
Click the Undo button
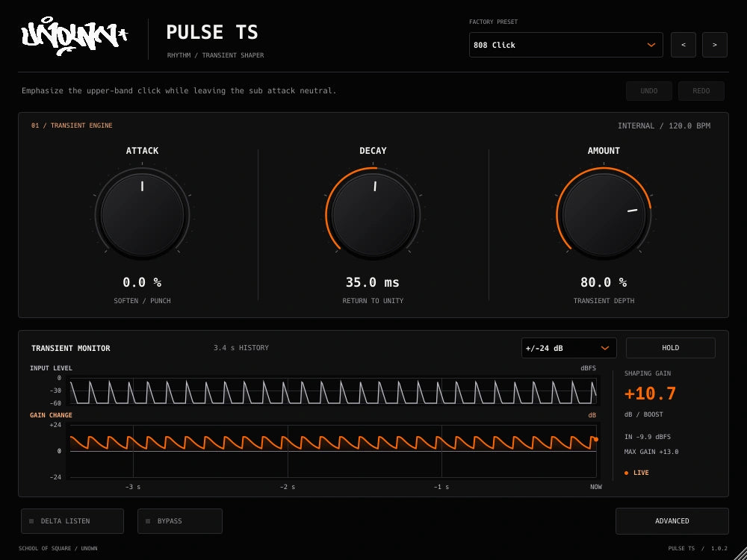point(649,91)
